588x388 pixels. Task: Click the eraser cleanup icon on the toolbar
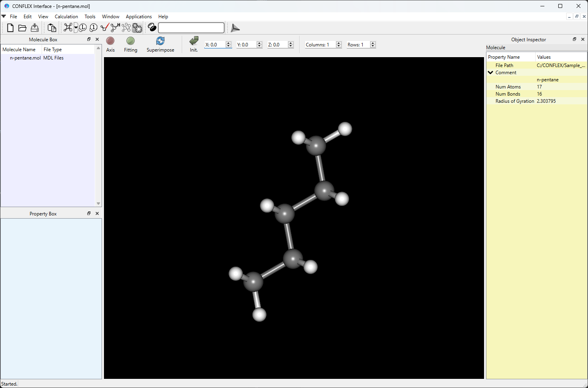152,27
